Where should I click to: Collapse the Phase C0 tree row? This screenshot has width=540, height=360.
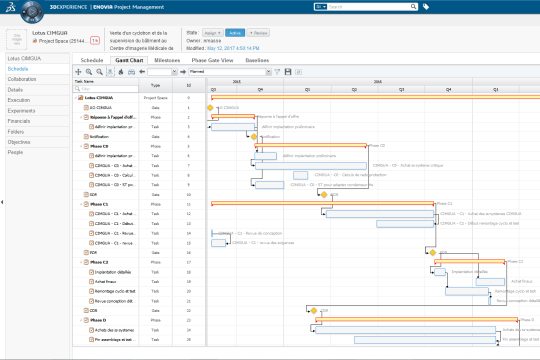(x=81, y=146)
